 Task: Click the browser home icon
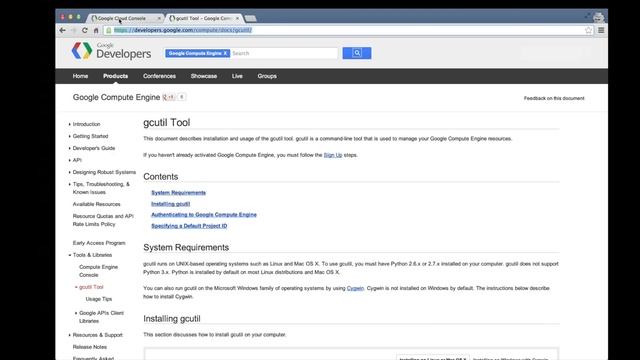[96, 30]
